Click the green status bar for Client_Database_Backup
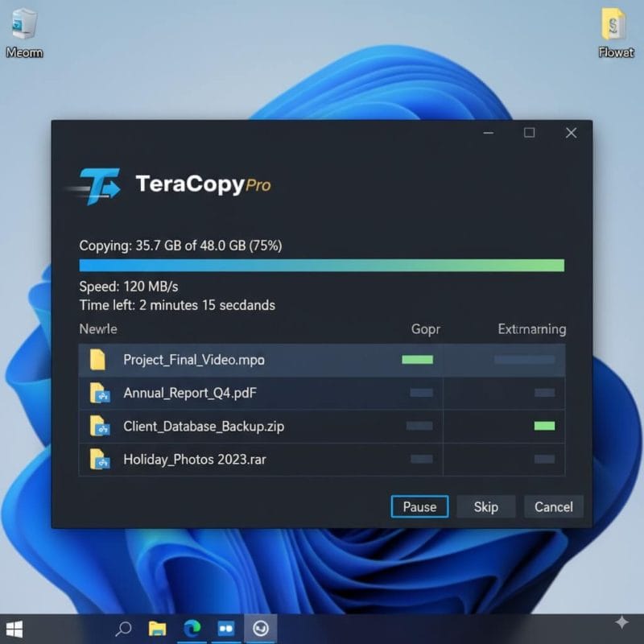This screenshot has height=644, width=644. tap(544, 426)
